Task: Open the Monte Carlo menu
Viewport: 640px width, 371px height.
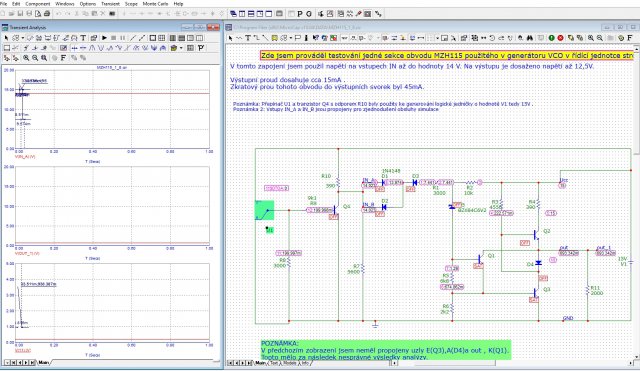Action: (x=155, y=4)
